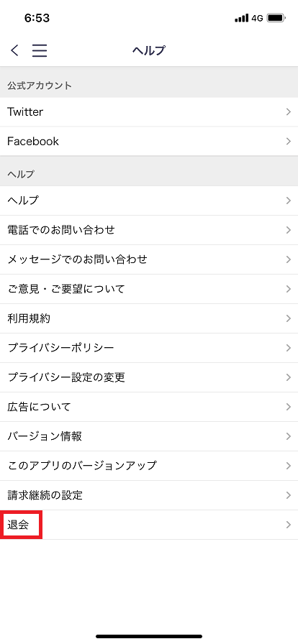The height and width of the screenshot is (644, 298).
Task: Tap 退会 to withdraw membership
Action: 149,525
